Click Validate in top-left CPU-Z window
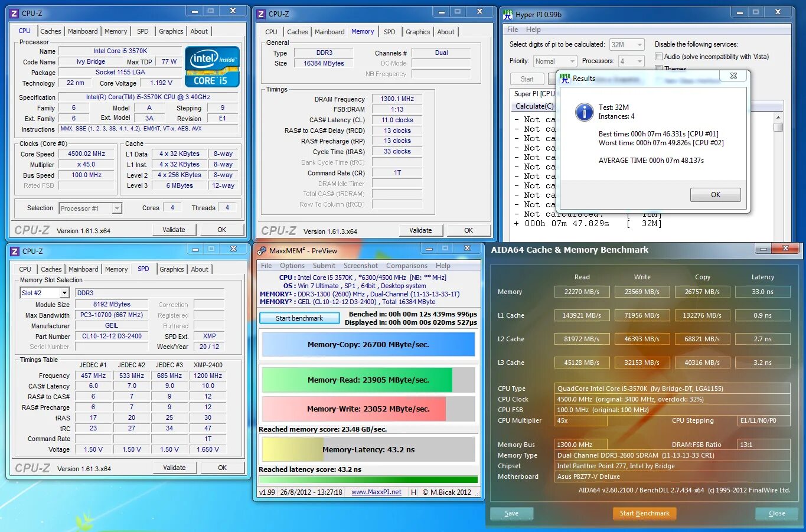This screenshot has height=532, width=806. point(174,230)
